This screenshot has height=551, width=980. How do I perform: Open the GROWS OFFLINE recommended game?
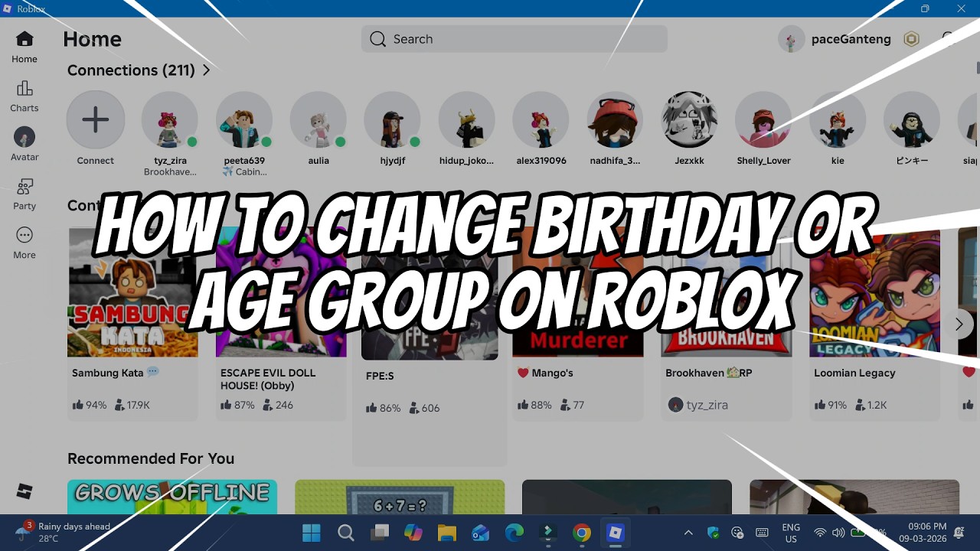[172, 497]
